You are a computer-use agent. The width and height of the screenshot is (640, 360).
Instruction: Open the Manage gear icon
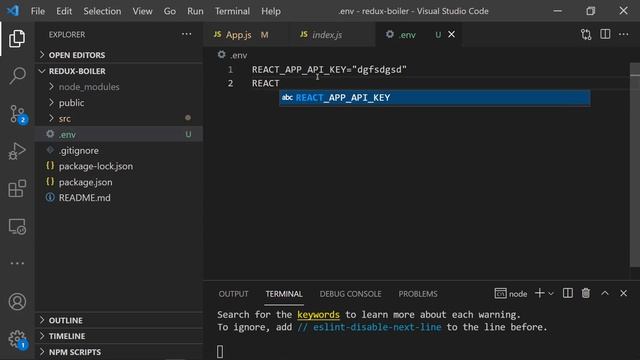tap(18, 339)
